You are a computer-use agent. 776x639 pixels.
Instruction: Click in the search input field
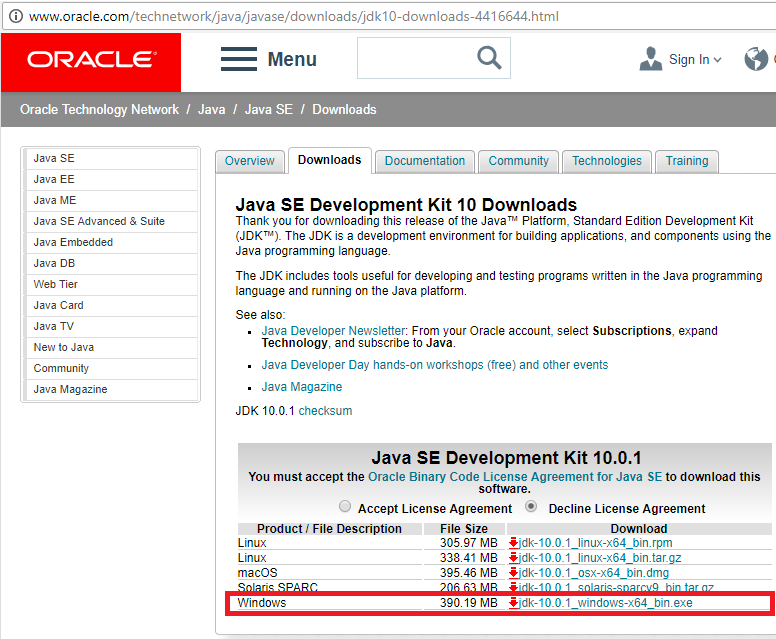coord(414,58)
